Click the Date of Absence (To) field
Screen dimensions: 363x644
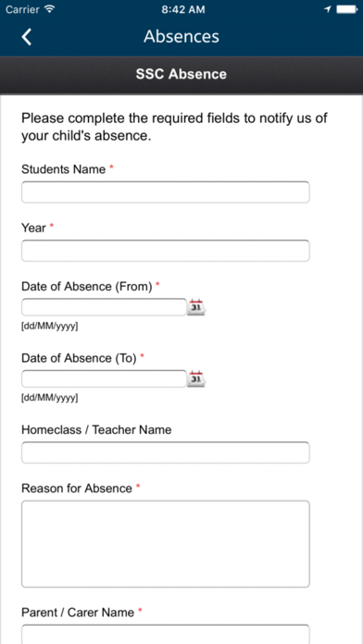coord(104,378)
